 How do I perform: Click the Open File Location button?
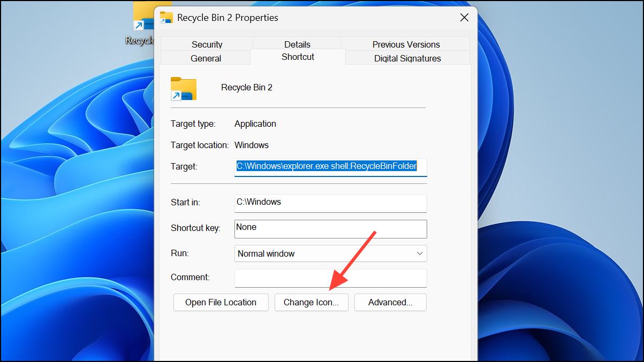(221, 302)
